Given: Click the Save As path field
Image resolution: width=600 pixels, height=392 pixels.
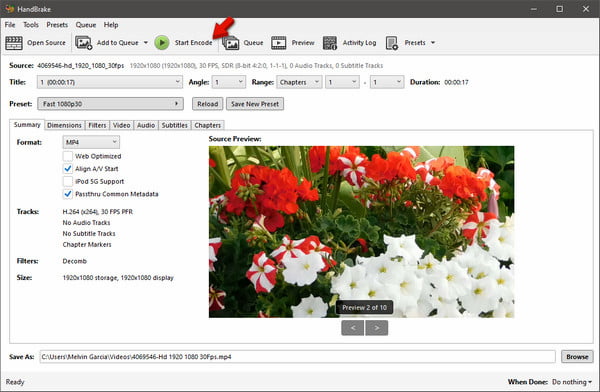Looking at the screenshot, I should point(297,357).
